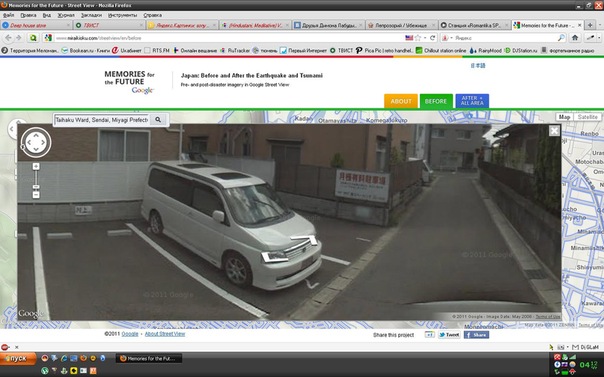Image resolution: width=604 pixels, height=377 pixels.
Task: Reload the page with refresh icon
Action: pos(433,38)
